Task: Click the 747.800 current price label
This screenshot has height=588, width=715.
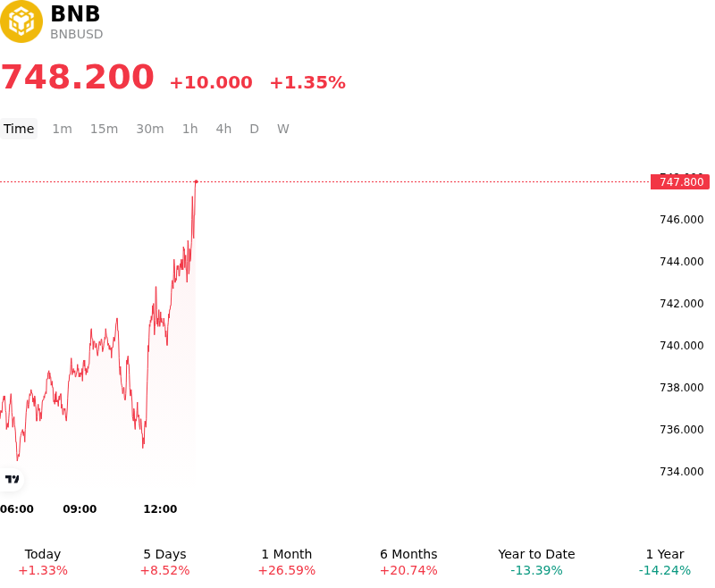Action: pos(680,182)
